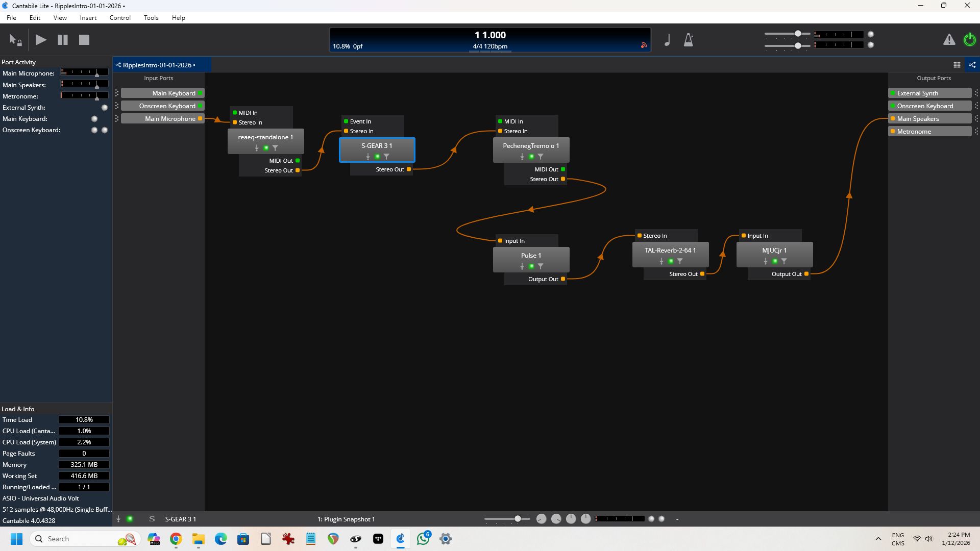The width and height of the screenshot is (980, 551).
Task: Toggle the metronome icon in top toolbar
Action: (x=689, y=40)
